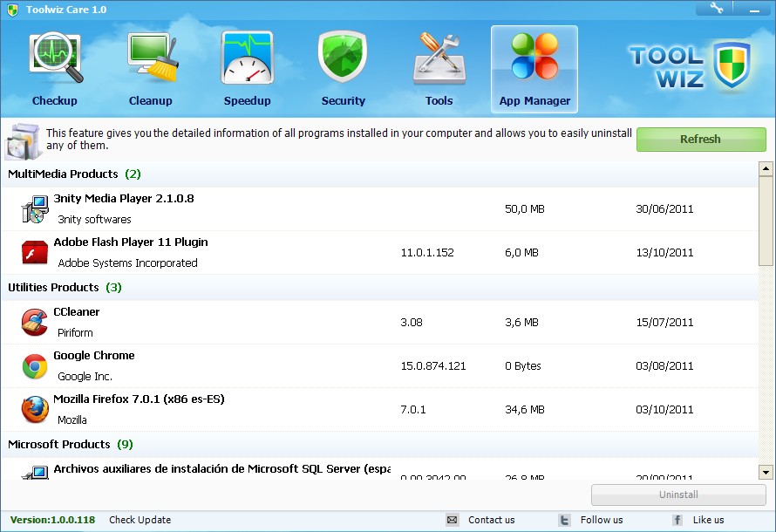Refresh the installed programs list
The width and height of the screenshot is (776, 532).
[701, 139]
